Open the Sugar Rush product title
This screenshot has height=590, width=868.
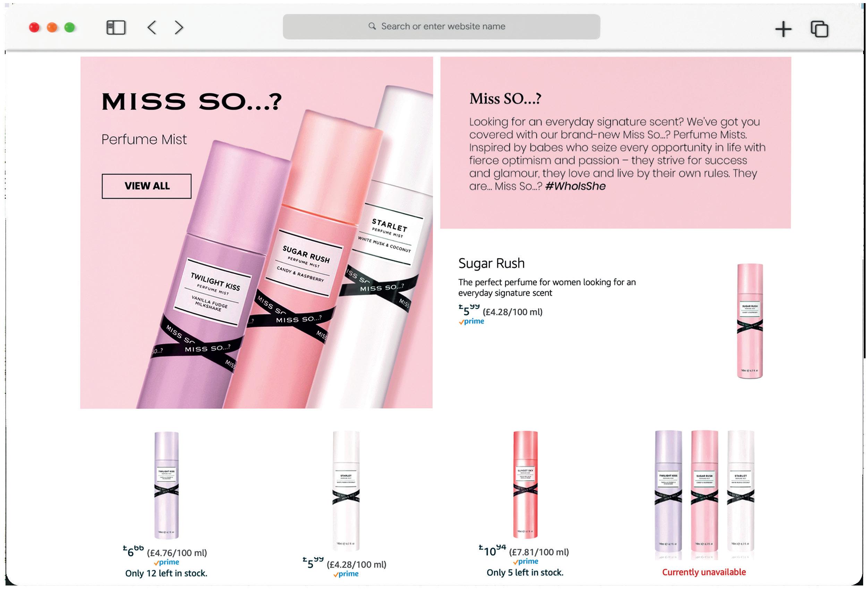(492, 263)
